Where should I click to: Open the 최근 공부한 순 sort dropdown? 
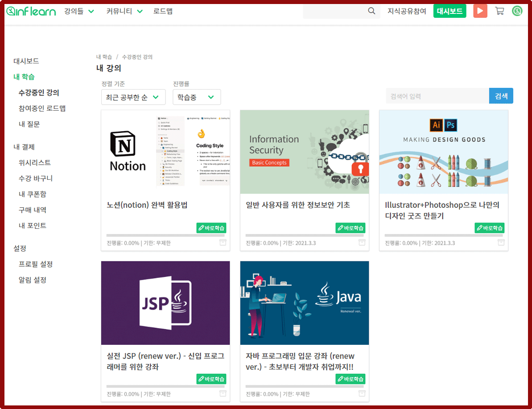133,97
